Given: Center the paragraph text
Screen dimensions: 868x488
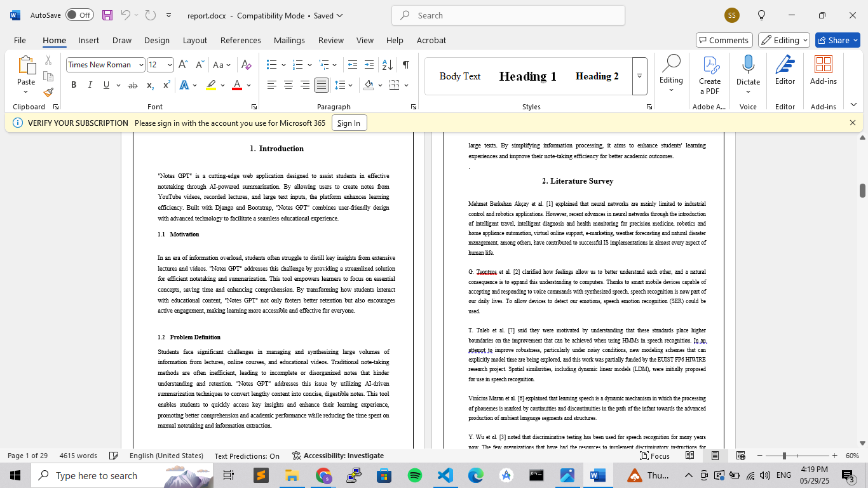Looking at the screenshot, I should [x=288, y=85].
